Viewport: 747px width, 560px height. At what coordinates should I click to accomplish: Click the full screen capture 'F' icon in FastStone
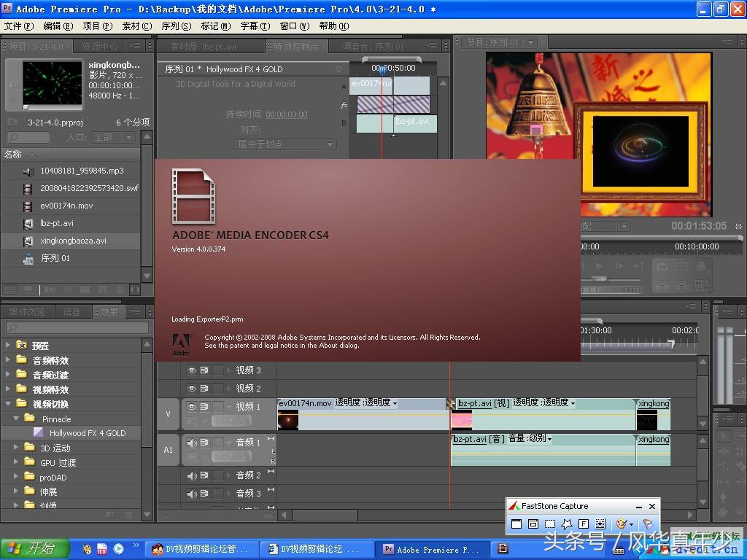(x=584, y=524)
